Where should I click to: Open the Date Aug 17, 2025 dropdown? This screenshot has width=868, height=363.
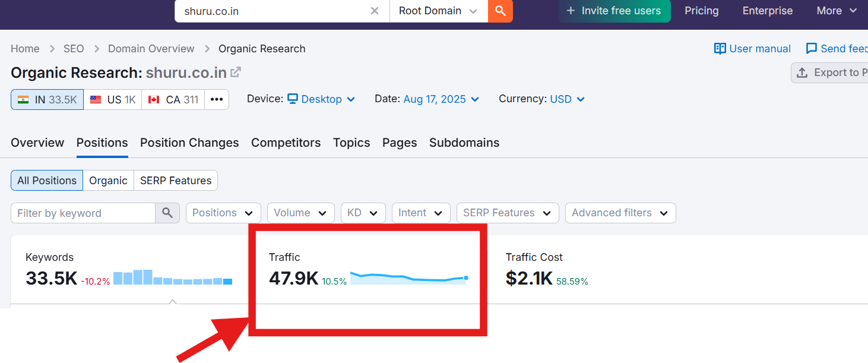(x=441, y=99)
